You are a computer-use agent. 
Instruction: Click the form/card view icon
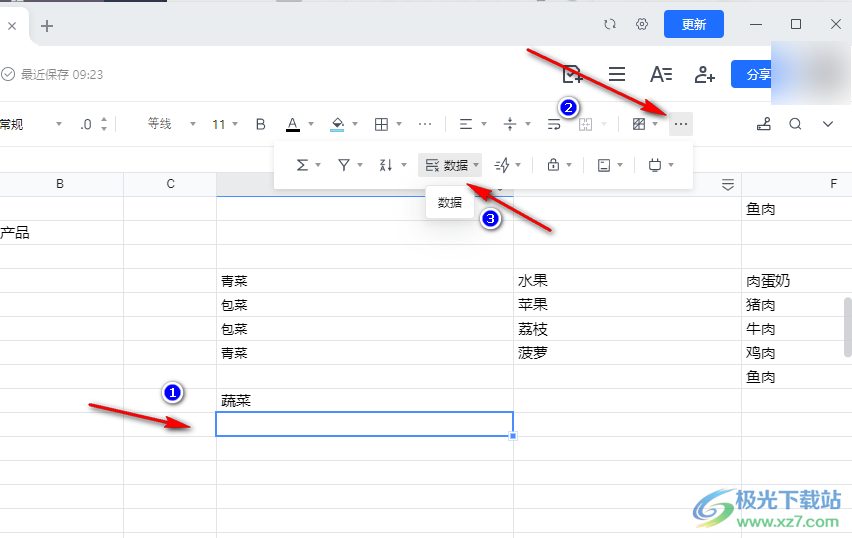click(604, 165)
